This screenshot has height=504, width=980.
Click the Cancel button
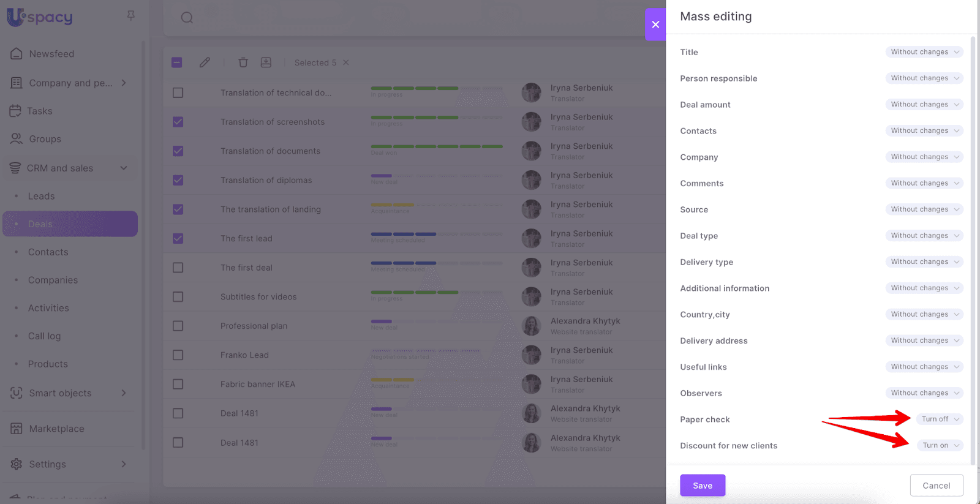[936, 486]
